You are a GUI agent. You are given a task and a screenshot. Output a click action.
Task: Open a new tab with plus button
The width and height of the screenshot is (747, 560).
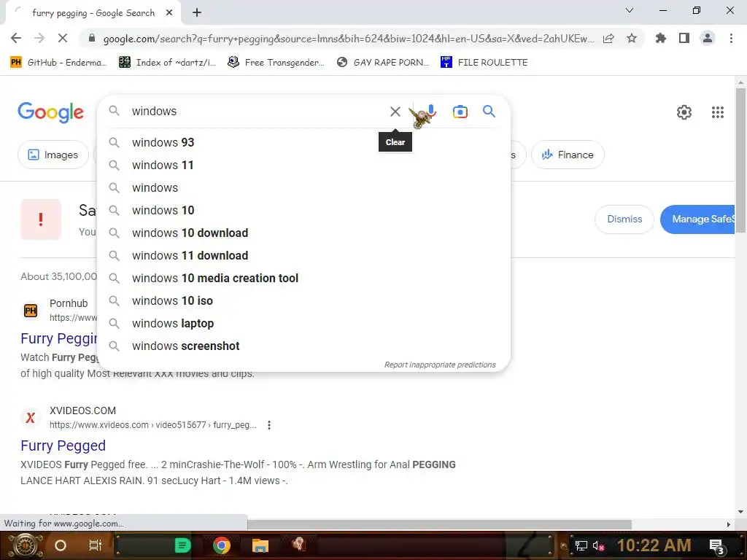(197, 13)
